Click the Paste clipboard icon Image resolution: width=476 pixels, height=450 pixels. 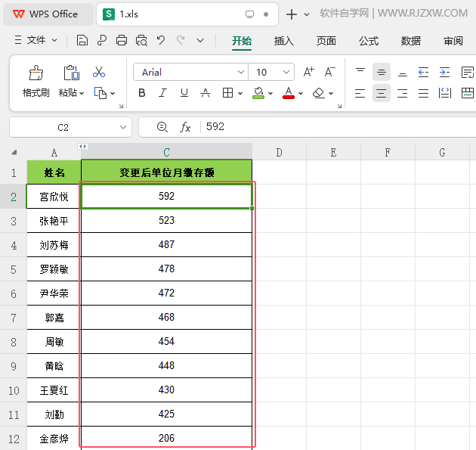click(x=72, y=73)
